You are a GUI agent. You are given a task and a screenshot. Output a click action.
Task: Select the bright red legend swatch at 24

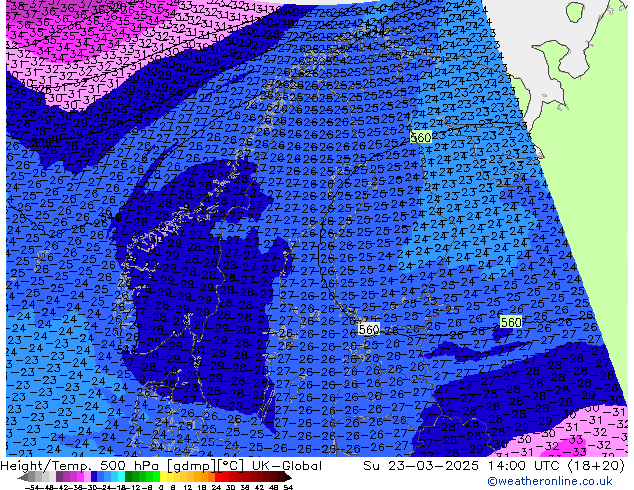coord(218,477)
